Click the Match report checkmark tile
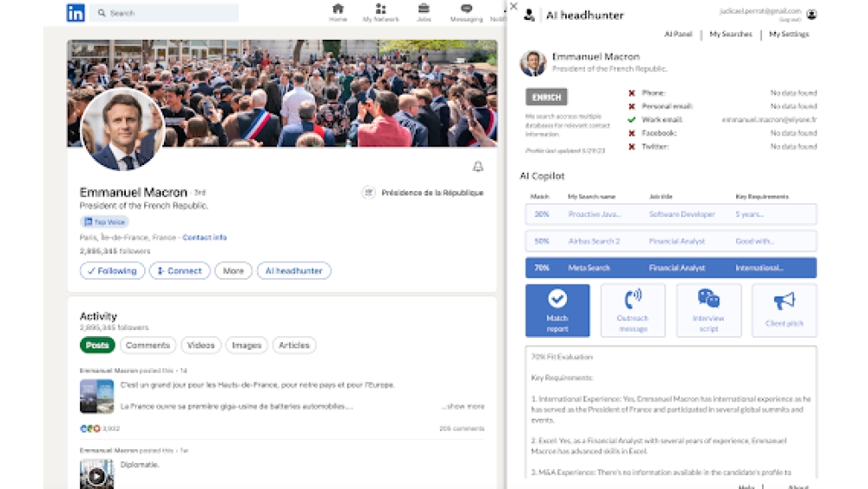868x489 pixels. click(x=557, y=310)
